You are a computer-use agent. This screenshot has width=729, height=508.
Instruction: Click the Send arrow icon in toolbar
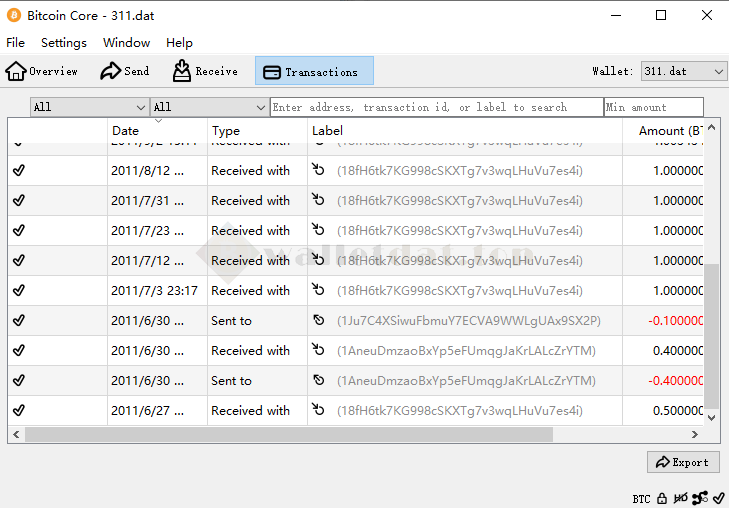coord(110,71)
